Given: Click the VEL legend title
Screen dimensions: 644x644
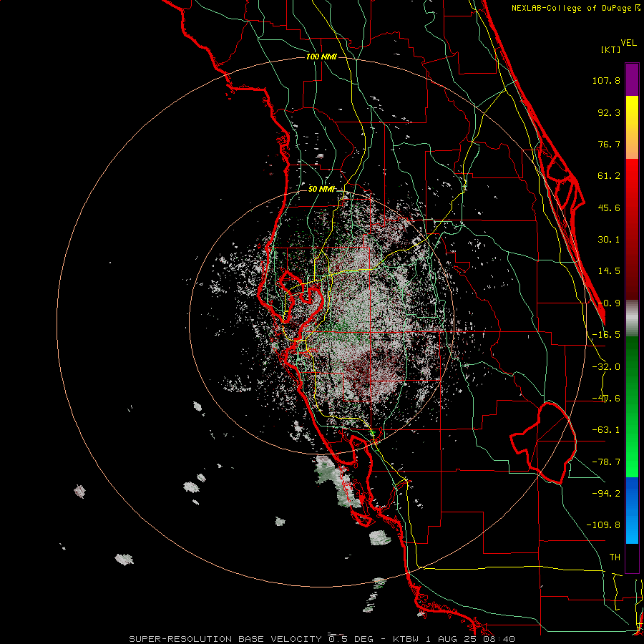Looking at the screenshot, I should click(x=629, y=43).
